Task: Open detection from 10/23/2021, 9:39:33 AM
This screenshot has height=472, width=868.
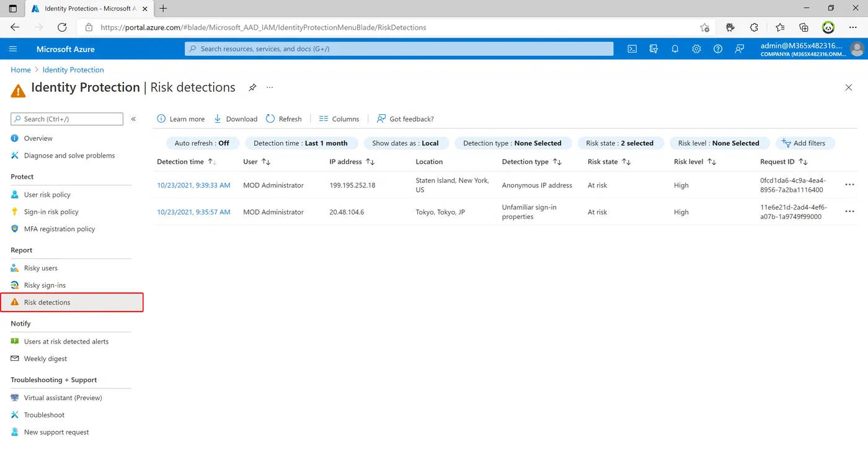Action: pos(193,185)
